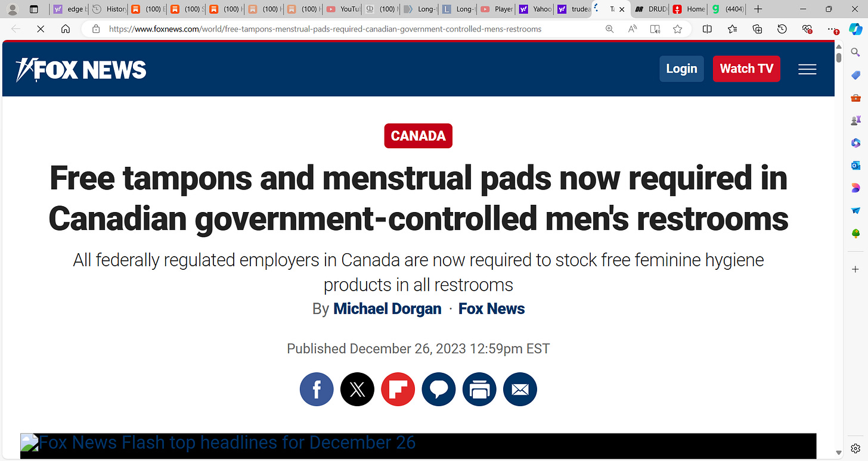Open Copilot in the Edge toolbar

tap(855, 29)
